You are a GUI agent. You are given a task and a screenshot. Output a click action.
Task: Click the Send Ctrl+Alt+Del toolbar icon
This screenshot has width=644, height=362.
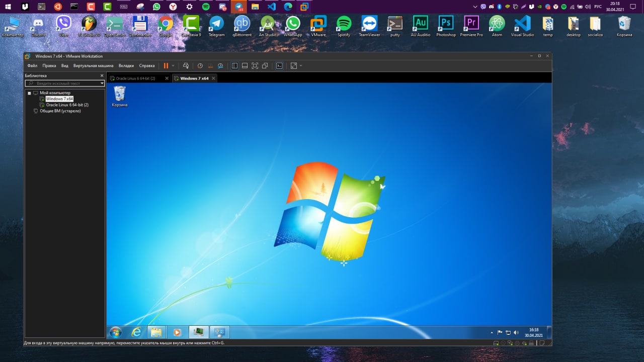pyautogui.click(x=186, y=66)
